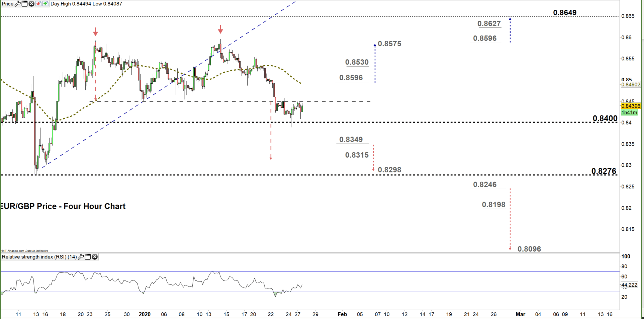Click the green up-arrow icon in Price toolbar
This screenshot has height=319, width=644.
pyautogui.click(x=45, y=4)
